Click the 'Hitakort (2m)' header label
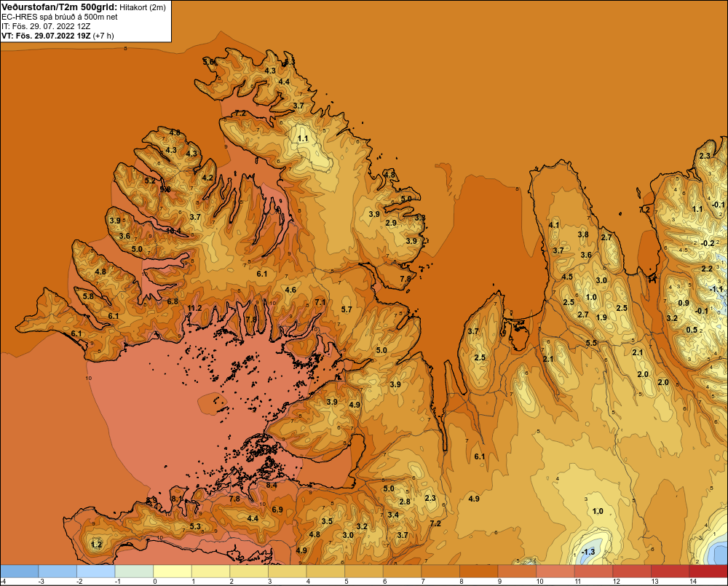The image size is (728, 586). point(142,7)
